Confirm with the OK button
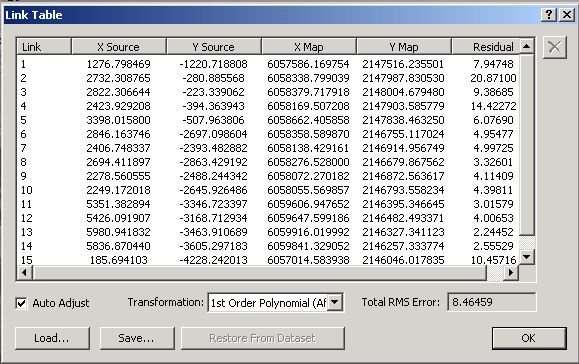The height and width of the screenshot is (364, 579). 529,338
